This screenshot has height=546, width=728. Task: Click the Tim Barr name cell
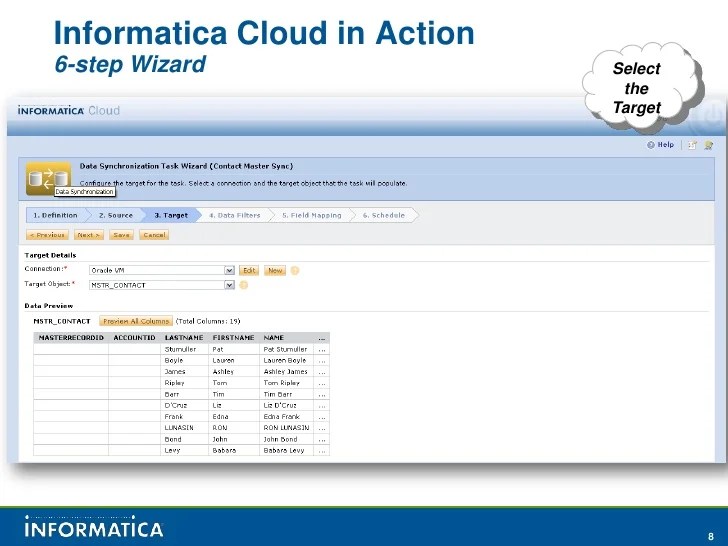pos(286,394)
